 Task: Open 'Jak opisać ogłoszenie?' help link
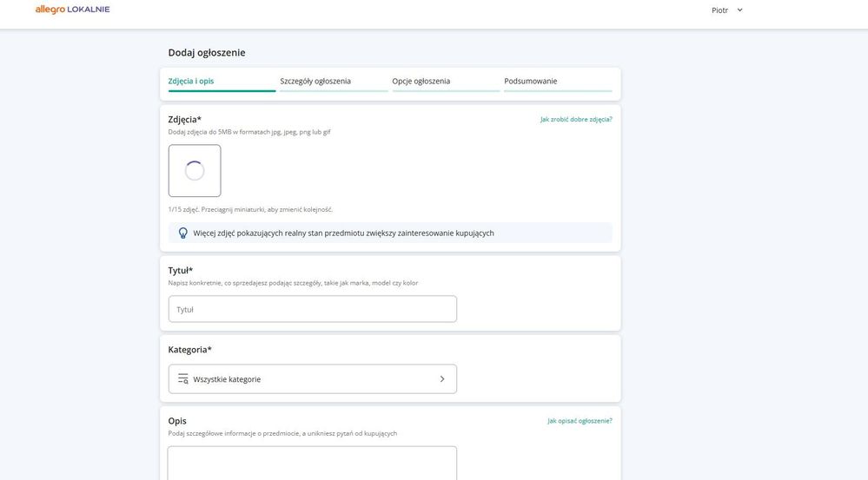pos(580,420)
